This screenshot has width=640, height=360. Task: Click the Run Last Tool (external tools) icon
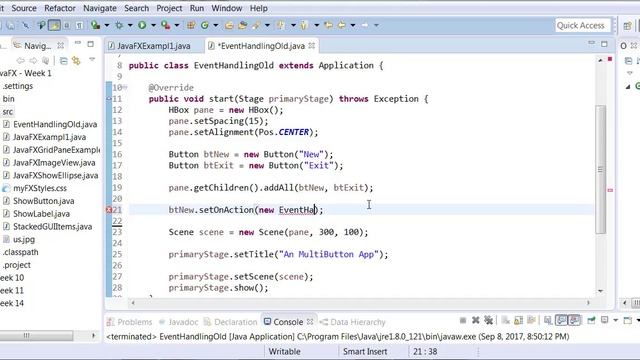pyautogui.click(x=166, y=25)
